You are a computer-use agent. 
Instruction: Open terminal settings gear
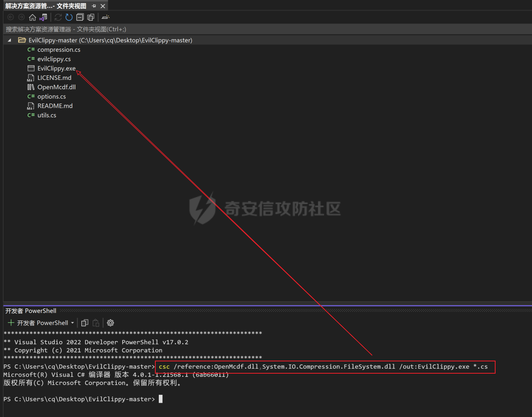[x=110, y=323]
